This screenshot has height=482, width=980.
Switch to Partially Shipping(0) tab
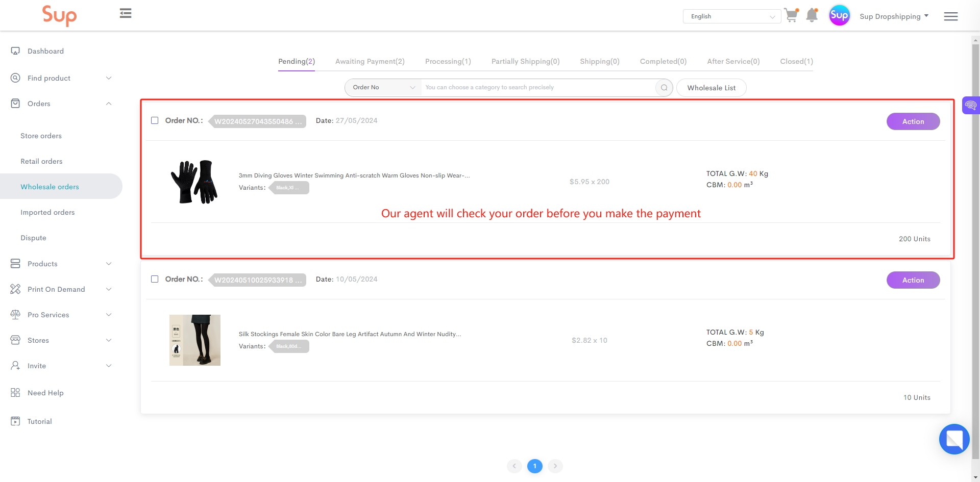coord(526,62)
